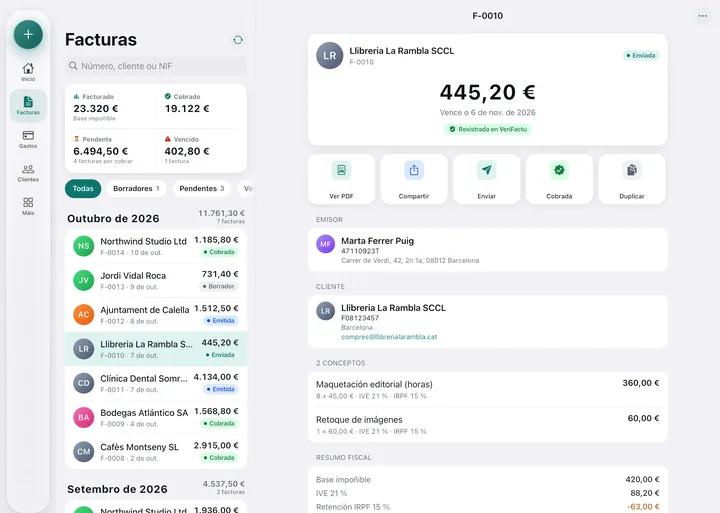Open the Facturas sidebar section
The image size is (720, 513).
tap(28, 106)
